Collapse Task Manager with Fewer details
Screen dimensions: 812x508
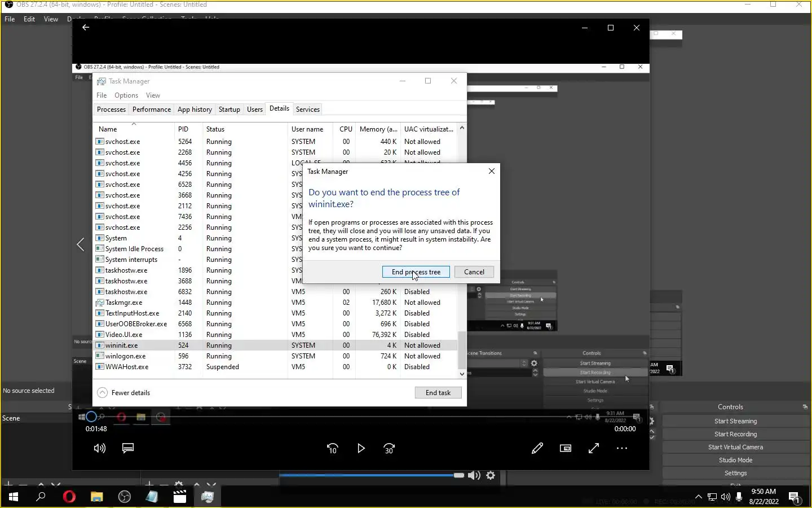tap(124, 392)
